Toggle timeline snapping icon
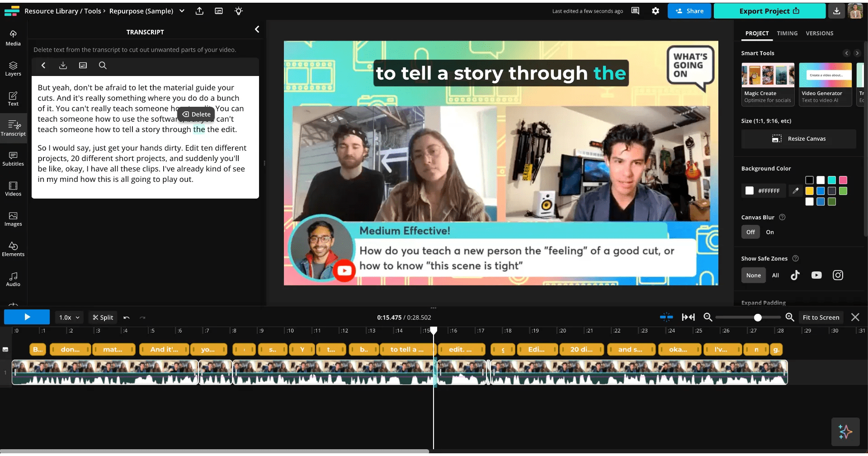This screenshot has height=456, width=868. click(666, 318)
